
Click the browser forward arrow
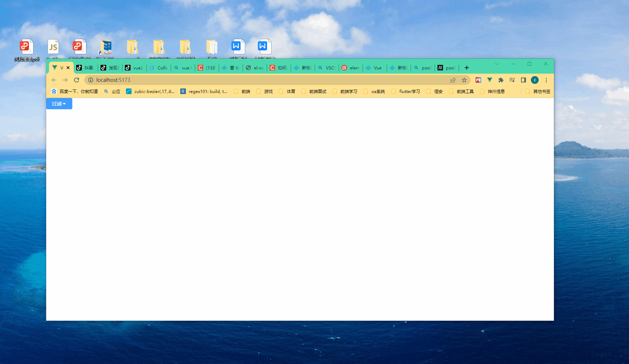pos(65,80)
